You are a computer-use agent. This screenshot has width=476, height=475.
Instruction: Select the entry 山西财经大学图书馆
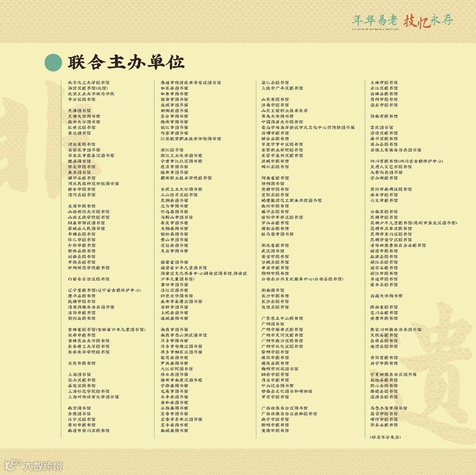[88, 211]
